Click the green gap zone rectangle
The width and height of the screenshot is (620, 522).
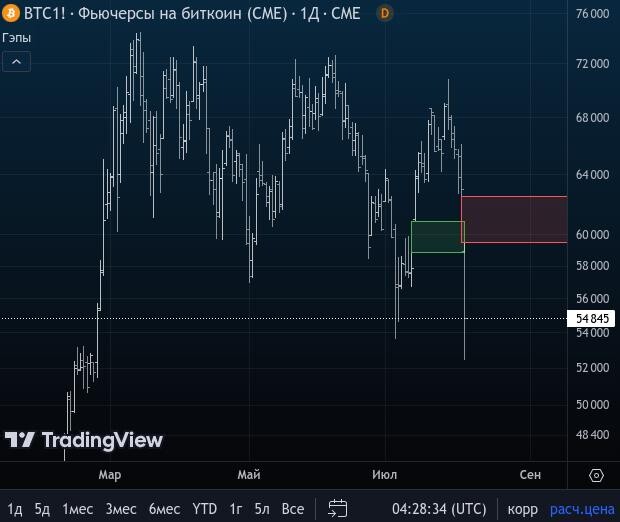(438, 236)
